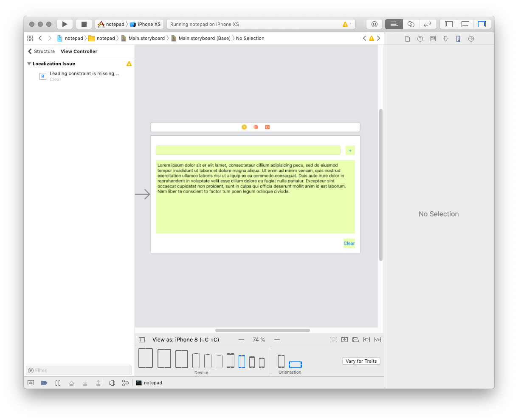Go back to Structure outline
518x420 pixels.
click(x=41, y=51)
